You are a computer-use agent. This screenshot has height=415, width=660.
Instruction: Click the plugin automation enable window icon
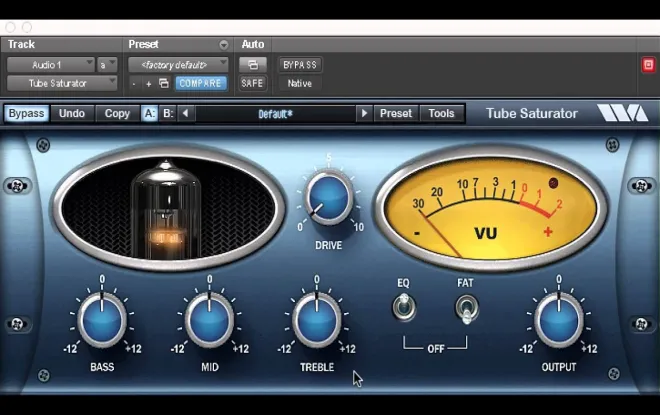(x=253, y=65)
